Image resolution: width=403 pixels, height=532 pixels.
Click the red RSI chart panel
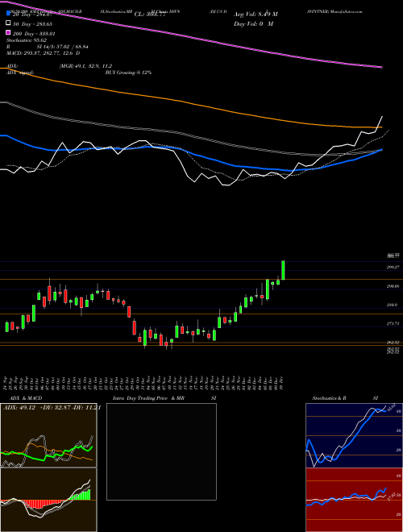(x=354, y=500)
